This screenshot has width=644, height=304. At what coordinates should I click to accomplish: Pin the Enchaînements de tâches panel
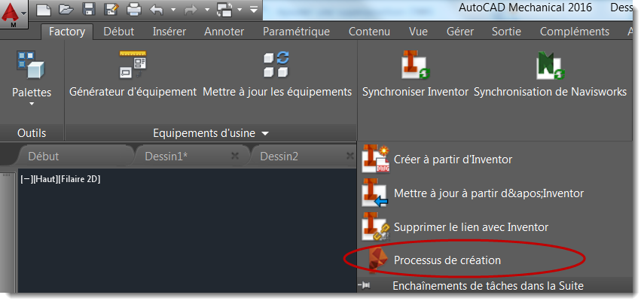point(364,285)
